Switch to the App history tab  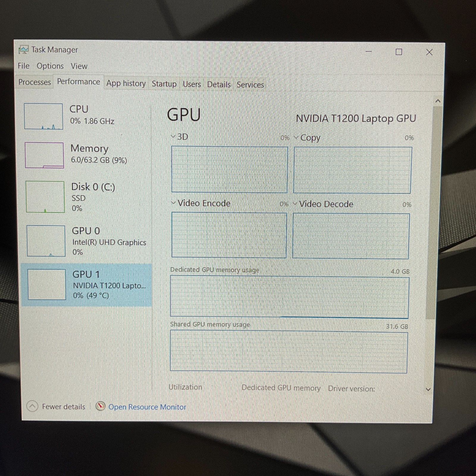[126, 83]
